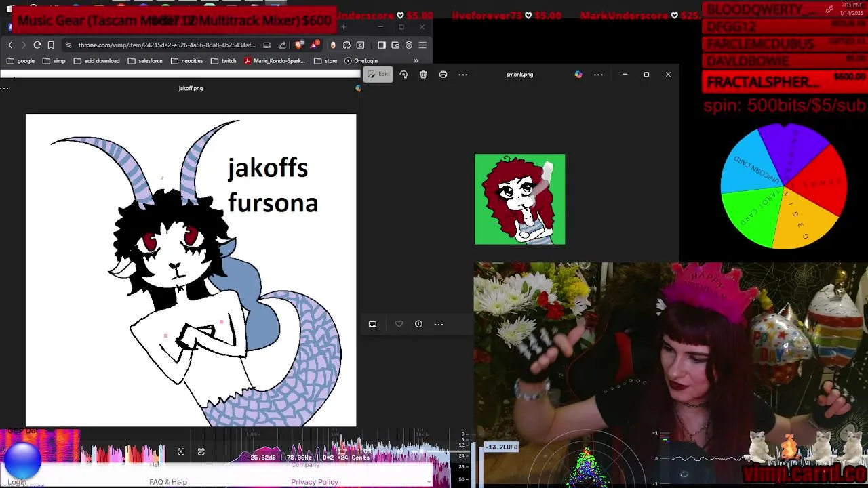Open the FAQ & Help link
This screenshot has height=488, width=868.
coord(168,482)
